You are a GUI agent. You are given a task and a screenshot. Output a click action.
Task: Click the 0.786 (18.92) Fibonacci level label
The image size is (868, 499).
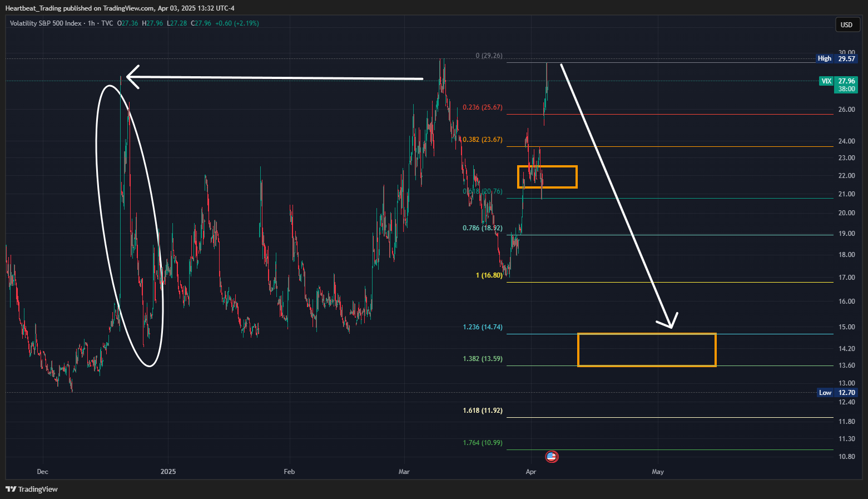pos(483,228)
